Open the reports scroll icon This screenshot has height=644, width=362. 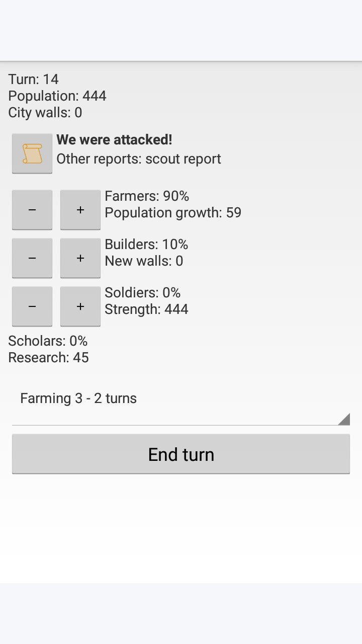click(x=32, y=153)
